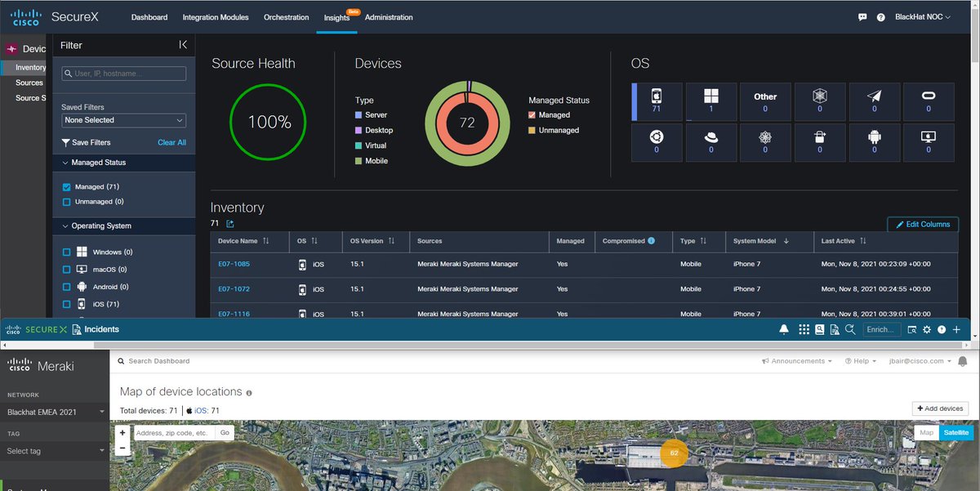Click the Add devices button in Meraki
980x491 pixels.
tap(940, 408)
